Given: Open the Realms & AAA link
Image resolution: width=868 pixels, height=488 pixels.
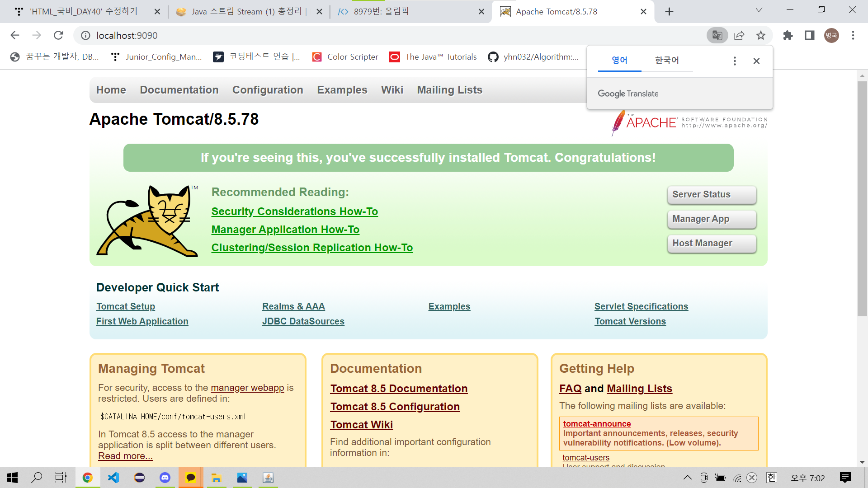Looking at the screenshot, I should pos(293,306).
